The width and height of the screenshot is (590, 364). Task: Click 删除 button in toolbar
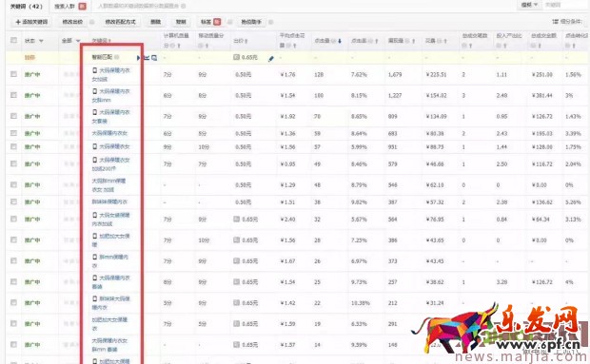point(156,22)
